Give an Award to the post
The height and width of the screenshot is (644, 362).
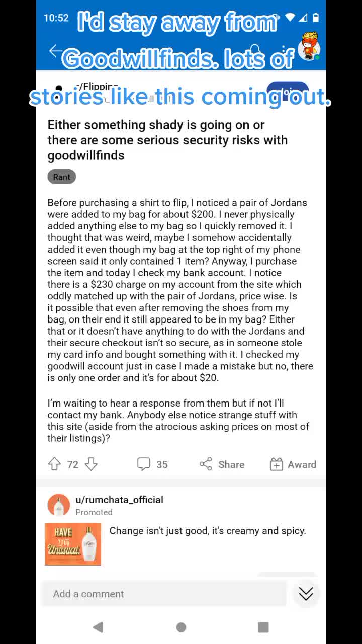click(x=293, y=464)
